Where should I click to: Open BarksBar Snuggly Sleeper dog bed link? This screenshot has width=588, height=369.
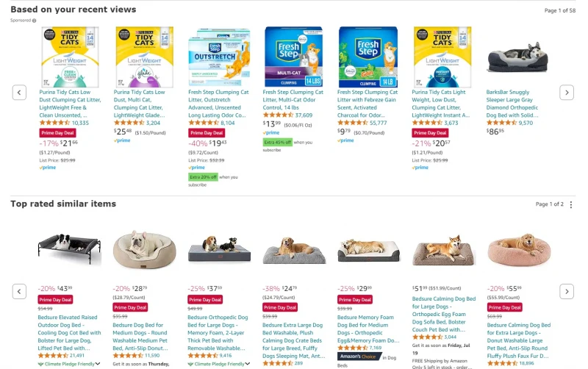coord(512,104)
